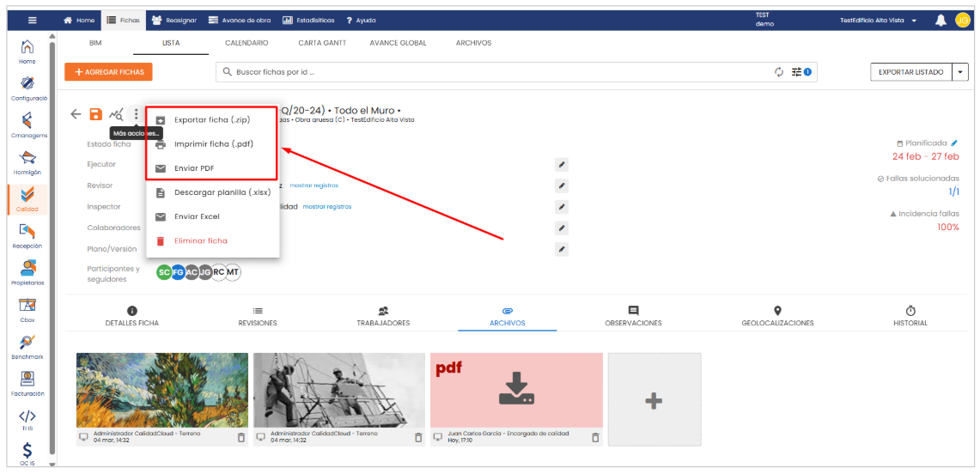This screenshot has height=474, width=980.
Task: Click the refresh icon in search bar
Action: [x=779, y=72]
